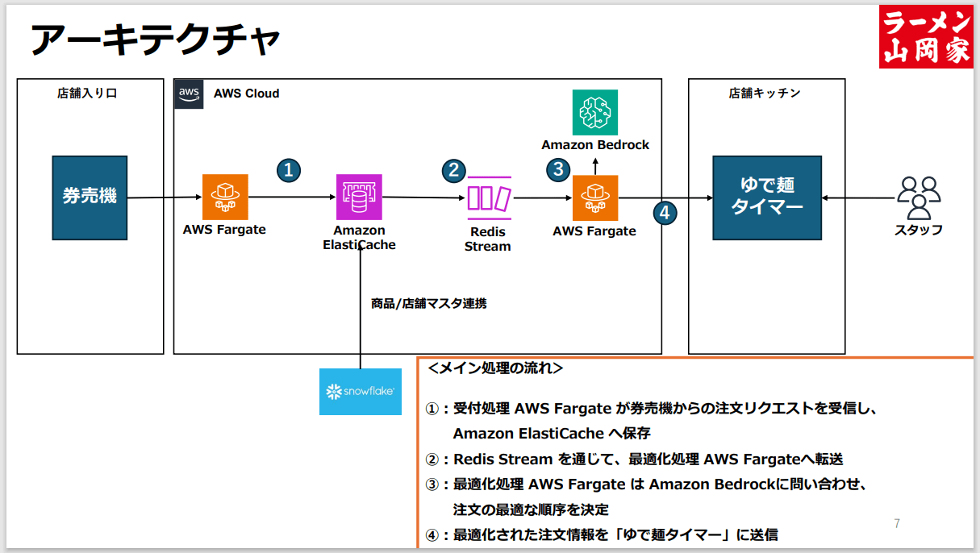Click the Redis Stream text label
The height and width of the screenshot is (553, 980).
click(x=488, y=239)
